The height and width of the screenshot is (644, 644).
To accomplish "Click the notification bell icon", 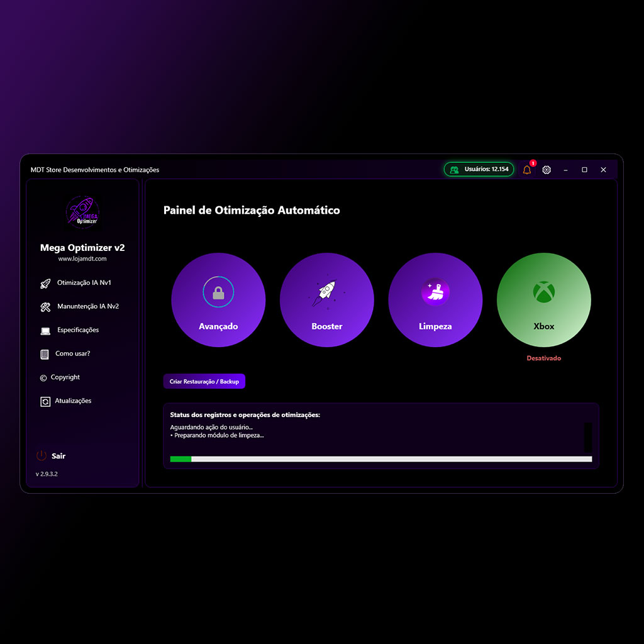I will point(527,170).
